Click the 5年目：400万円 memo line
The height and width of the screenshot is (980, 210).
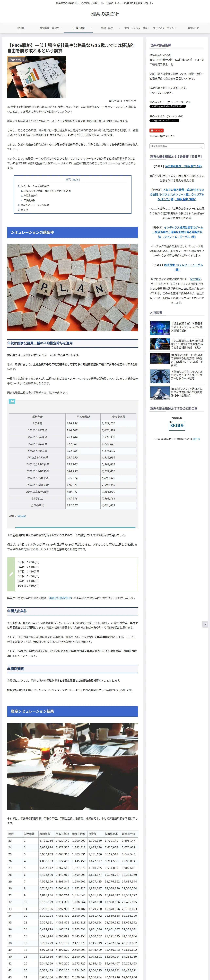(x=28, y=562)
